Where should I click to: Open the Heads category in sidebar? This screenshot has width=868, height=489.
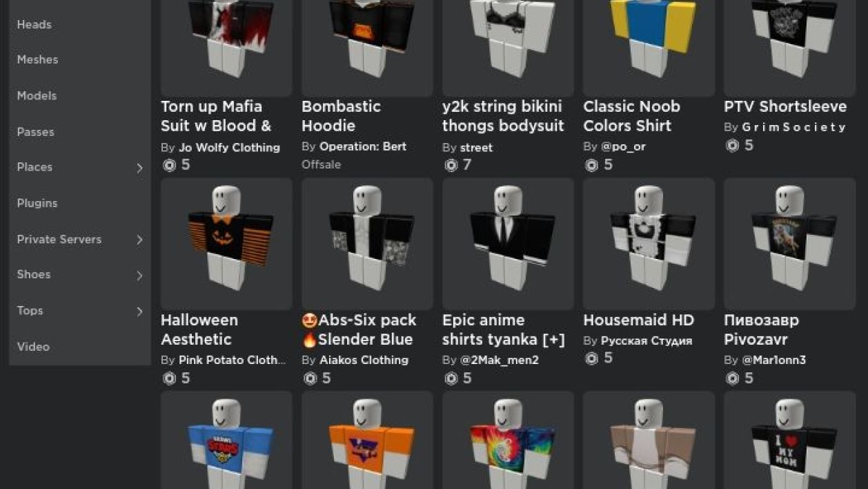coord(34,24)
